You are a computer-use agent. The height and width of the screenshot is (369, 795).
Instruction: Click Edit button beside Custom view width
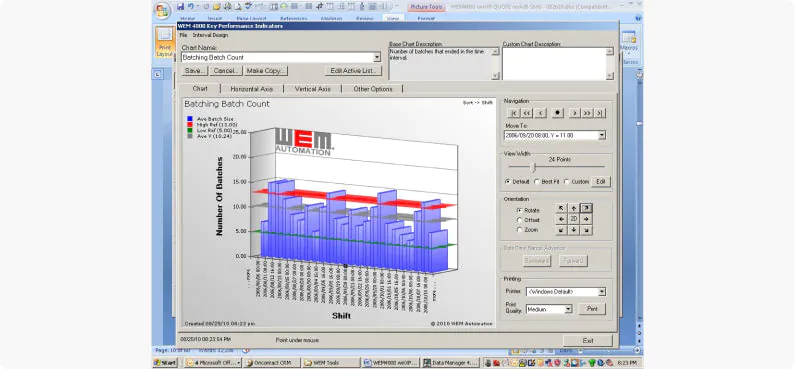coord(601,181)
